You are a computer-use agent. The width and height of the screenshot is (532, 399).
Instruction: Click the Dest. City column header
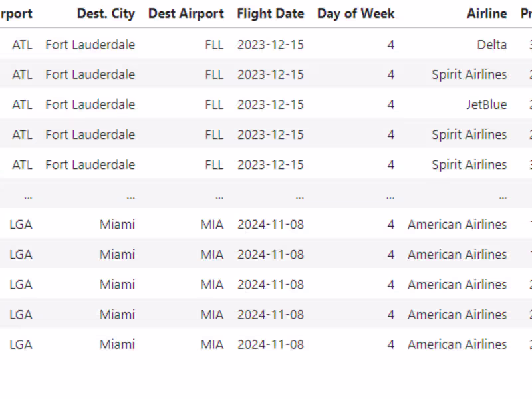tap(106, 13)
